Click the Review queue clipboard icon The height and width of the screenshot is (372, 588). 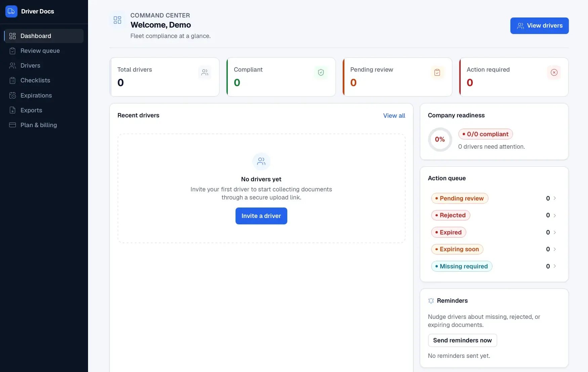(12, 51)
